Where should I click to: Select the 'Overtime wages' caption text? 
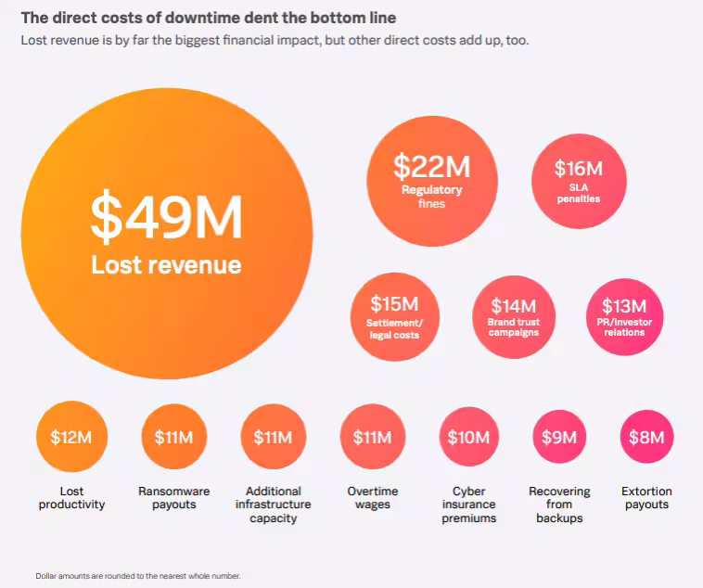point(373,498)
